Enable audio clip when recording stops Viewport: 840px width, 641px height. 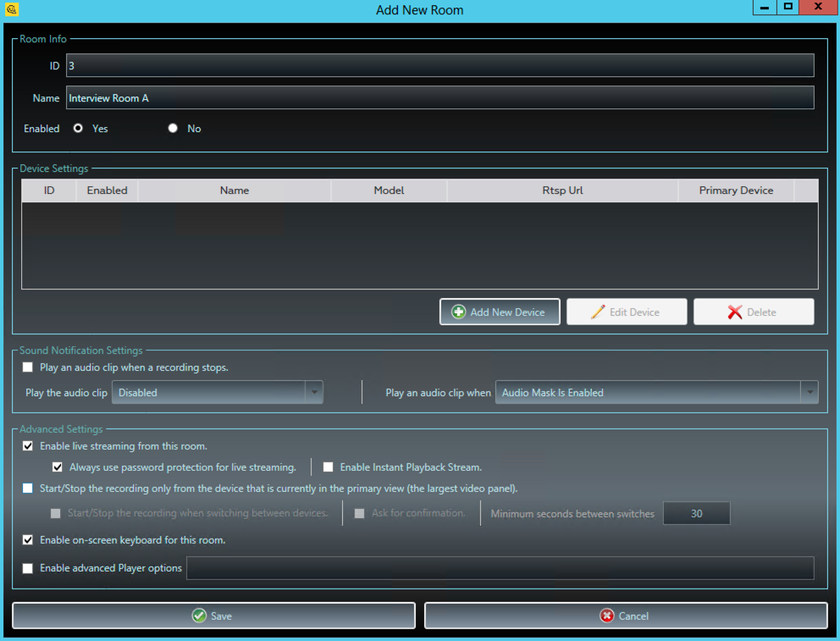coord(28,367)
